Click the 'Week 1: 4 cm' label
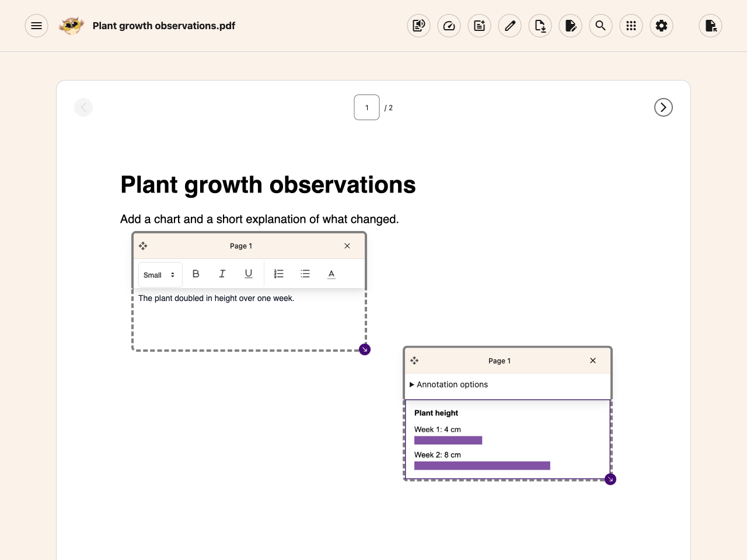Viewport: 747px width, 560px height. 438,429
